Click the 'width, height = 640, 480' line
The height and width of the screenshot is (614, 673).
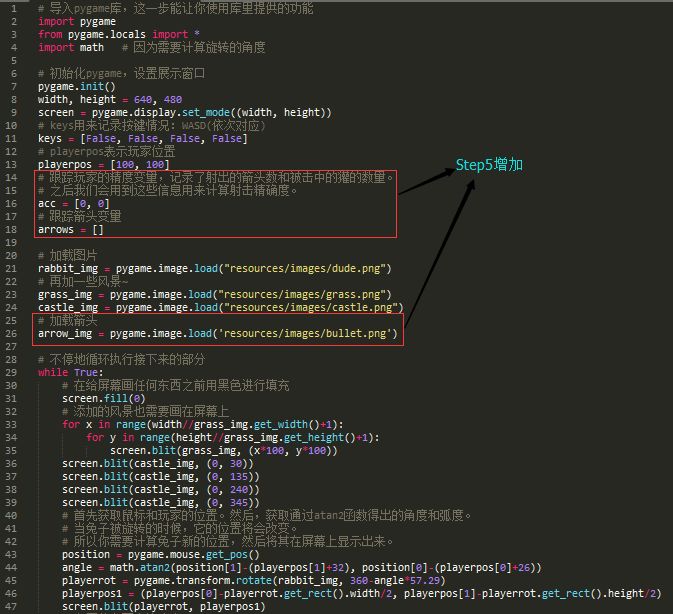coord(109,99)
